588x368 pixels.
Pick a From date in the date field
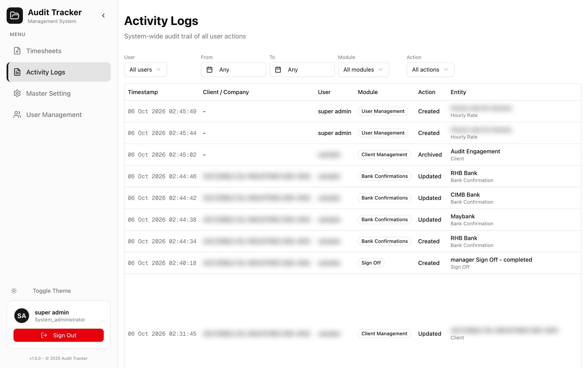coord(233,70)
